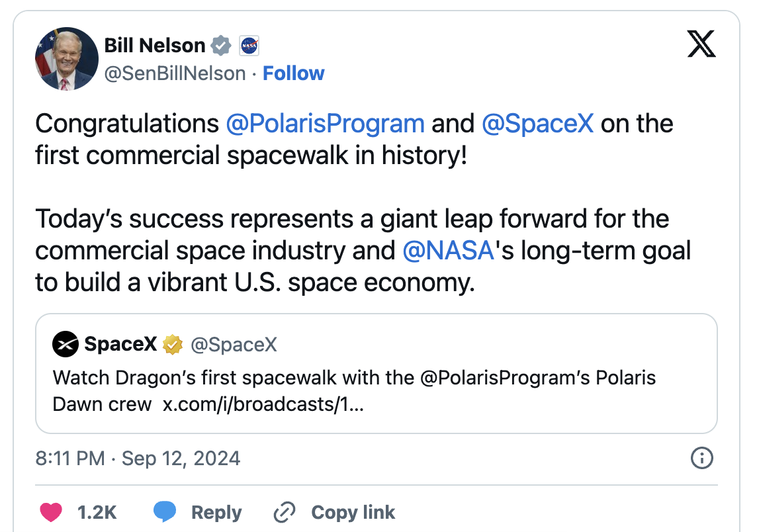The height and width of the screenshot is (532, 757).
Task: Click Bill Nelson's profile picture
Action: coord(66,59)
